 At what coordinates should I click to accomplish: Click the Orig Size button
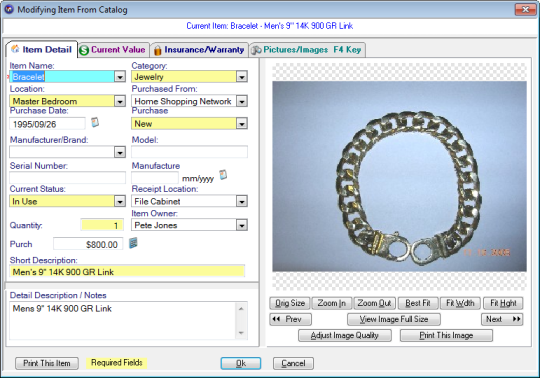(290, 303)
